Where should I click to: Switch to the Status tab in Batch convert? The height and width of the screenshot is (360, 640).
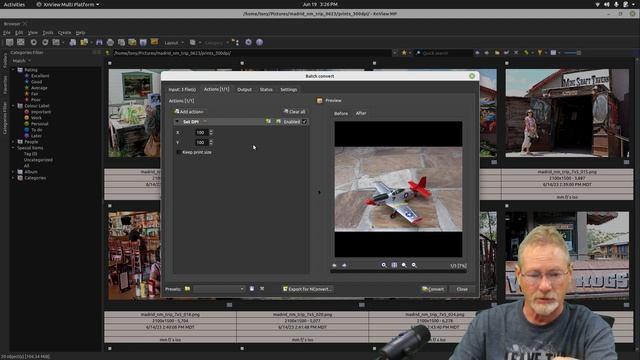click(266, 89)
